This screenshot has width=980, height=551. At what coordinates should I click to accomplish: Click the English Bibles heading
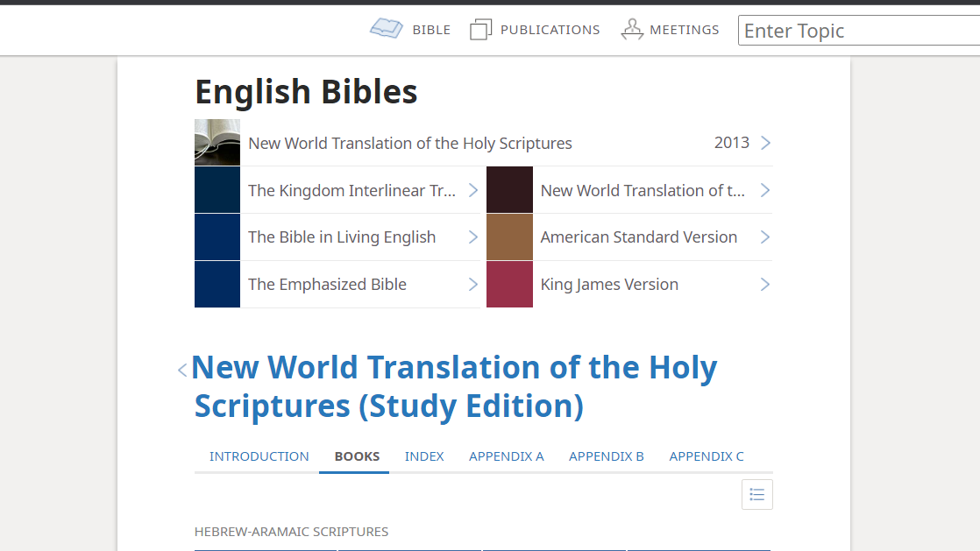pyautogui.click(x=306, y=91)
